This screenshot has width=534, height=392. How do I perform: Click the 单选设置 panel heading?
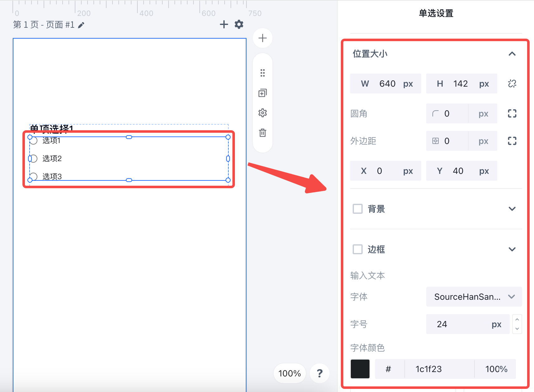tap(436, 13)
